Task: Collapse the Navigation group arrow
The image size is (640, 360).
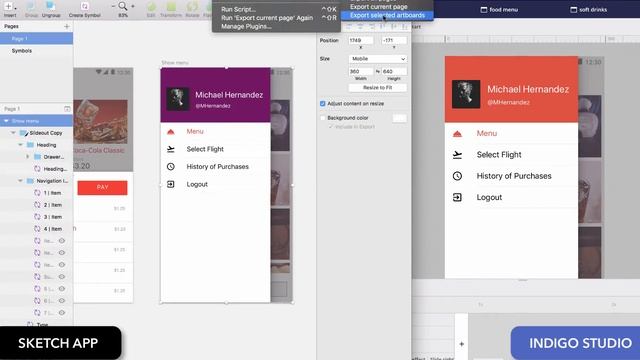Action: click(20, 181)
